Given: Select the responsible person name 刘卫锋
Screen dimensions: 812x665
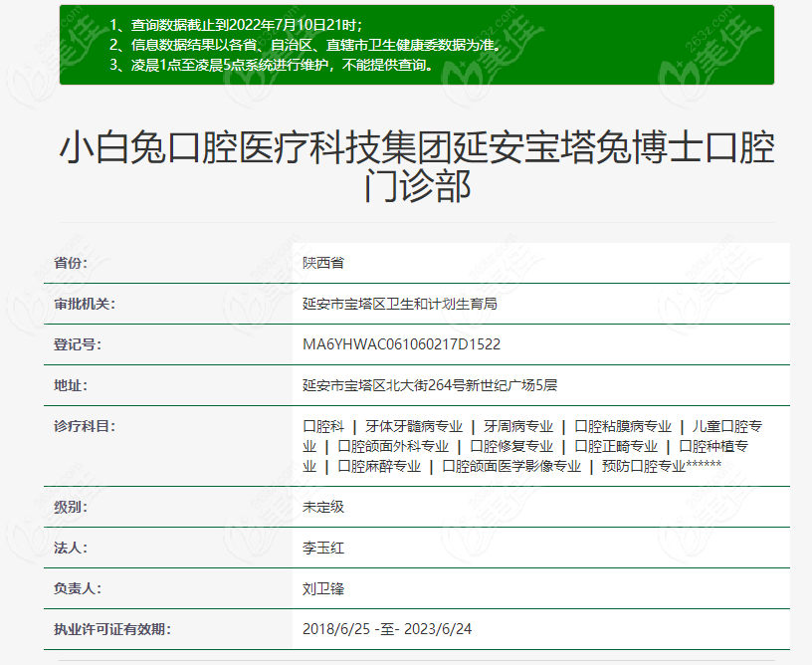Looking at the screenshot, I should click(x=323, y=589).
